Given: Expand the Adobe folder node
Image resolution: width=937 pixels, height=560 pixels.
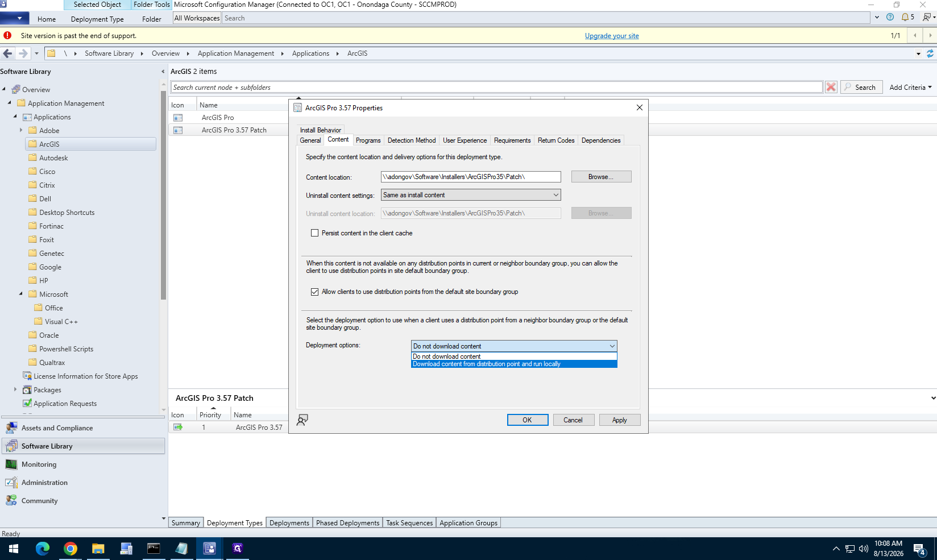Looking at the screenshot, I should [x=21, y=130].
